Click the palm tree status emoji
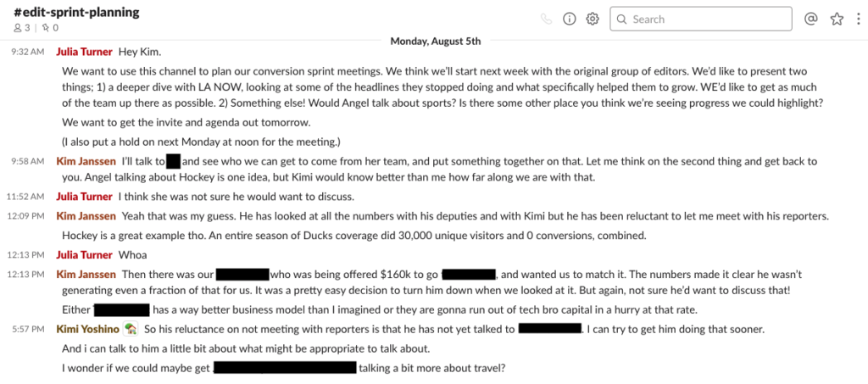 tap(131, 328)
